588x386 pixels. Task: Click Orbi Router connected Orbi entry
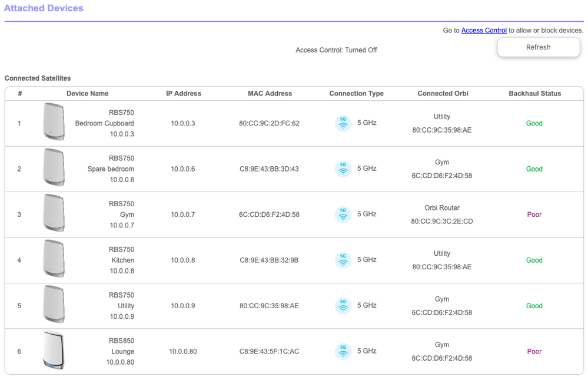[x=442, y=207]
